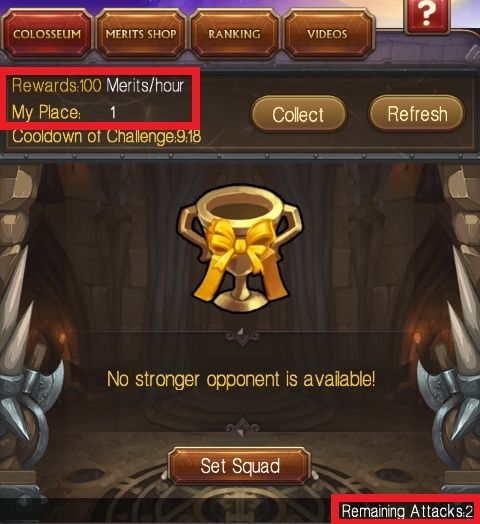
Task: Tap the golden trophy icon
Action: pos(240,248)
